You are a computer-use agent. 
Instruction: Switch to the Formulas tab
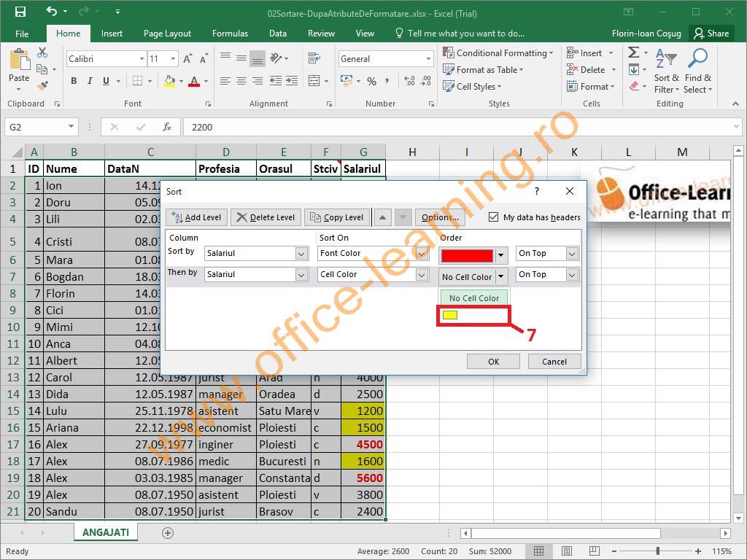click(230, 34)
